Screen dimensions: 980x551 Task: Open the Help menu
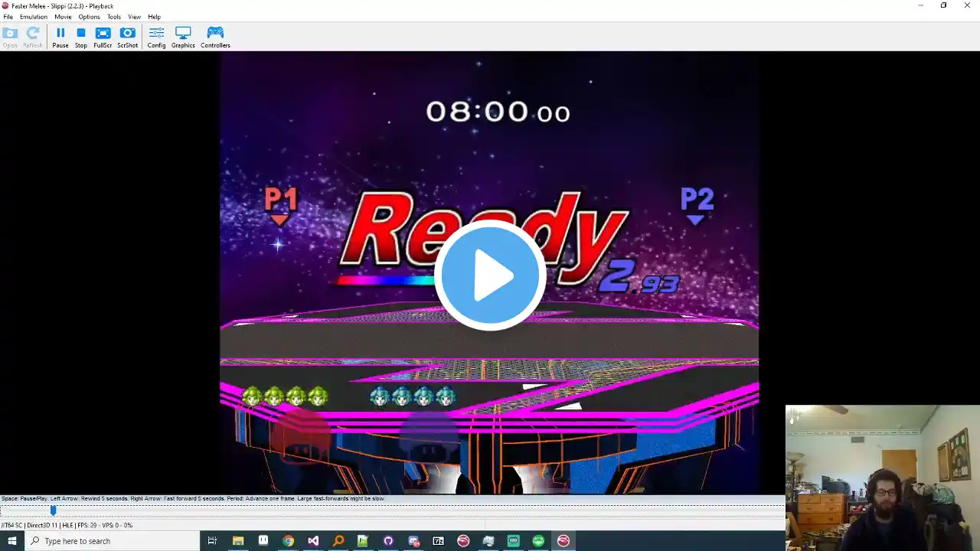(154, 17)
